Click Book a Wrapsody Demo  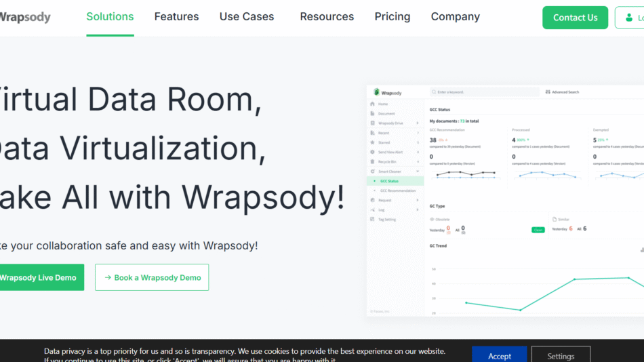point(152,277)
